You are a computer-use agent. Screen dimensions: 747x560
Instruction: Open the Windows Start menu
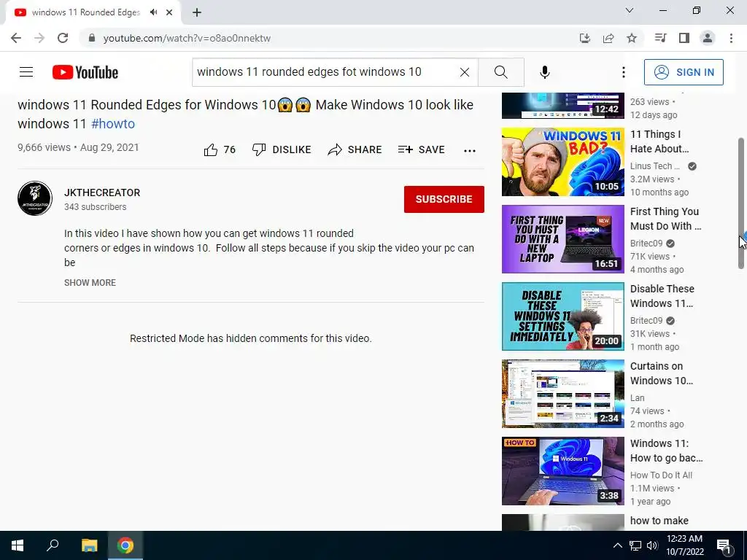(x=18, y=545)
